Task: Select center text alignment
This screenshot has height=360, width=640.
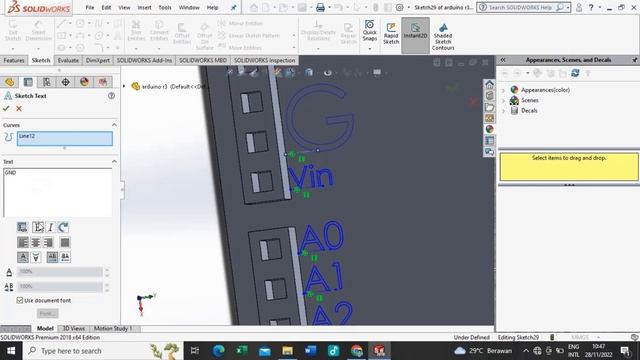Action: (36, 243)
